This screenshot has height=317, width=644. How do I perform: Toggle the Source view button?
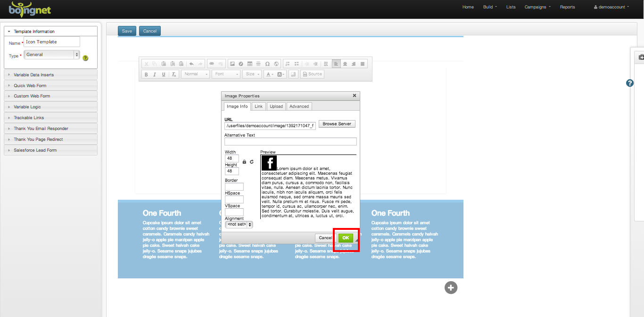click(313, 74)
